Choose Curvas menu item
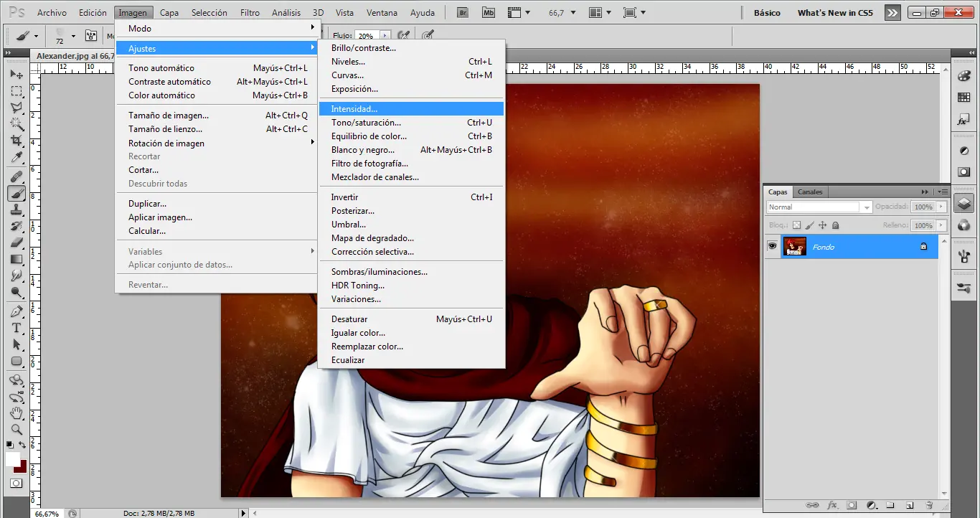The width and height of the screenshot is (980, 518). coord(412,75)
